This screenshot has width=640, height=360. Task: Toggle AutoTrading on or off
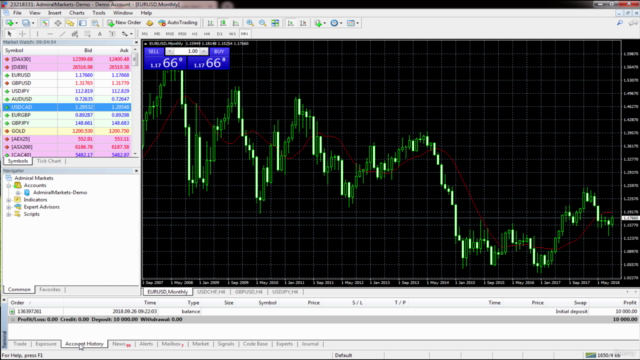(x=178, y=23)
